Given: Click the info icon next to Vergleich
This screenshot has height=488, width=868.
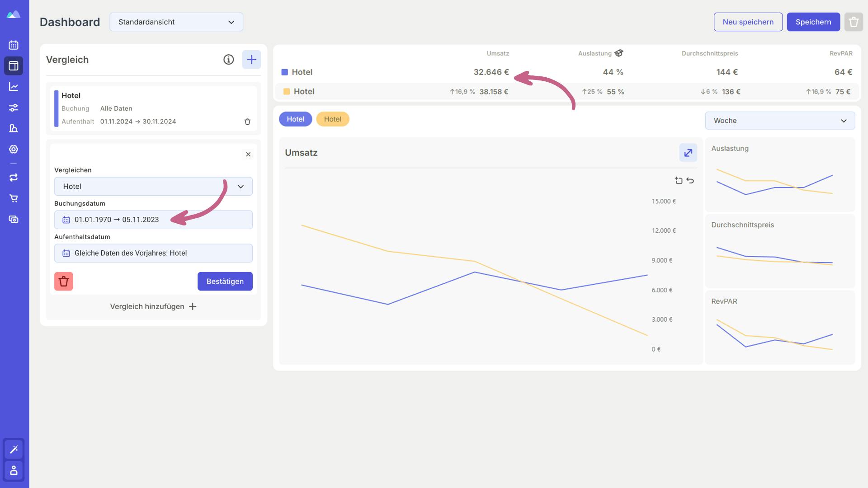Looking at the screenshot, I should pyautogui.click(x=229, y=60).
